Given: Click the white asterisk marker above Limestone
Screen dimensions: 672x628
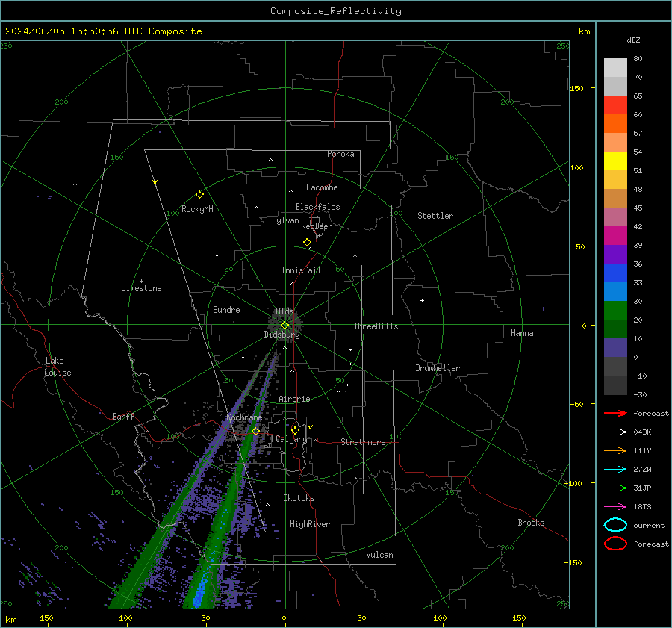Looking at the screenshot, I should (141, 282).
